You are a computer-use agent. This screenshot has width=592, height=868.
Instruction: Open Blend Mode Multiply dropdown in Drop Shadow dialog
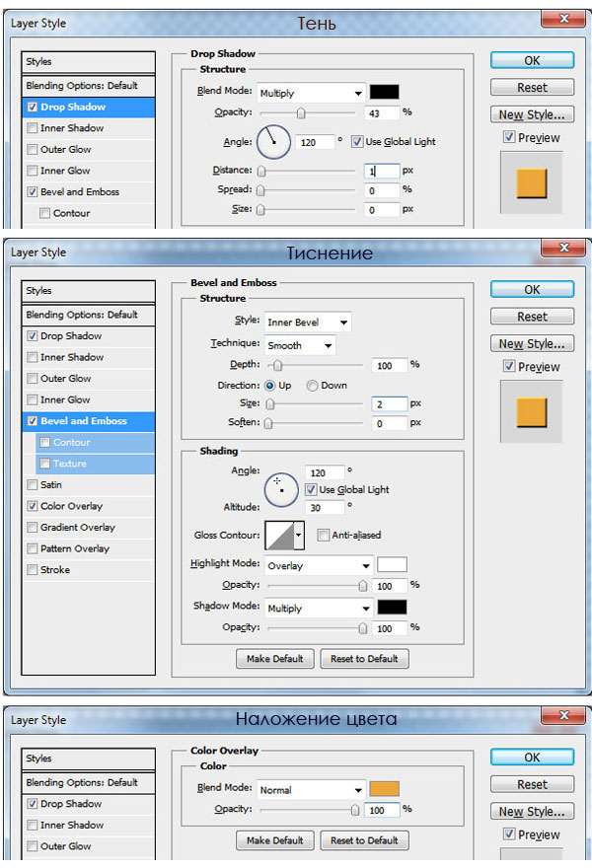(311, 93)
